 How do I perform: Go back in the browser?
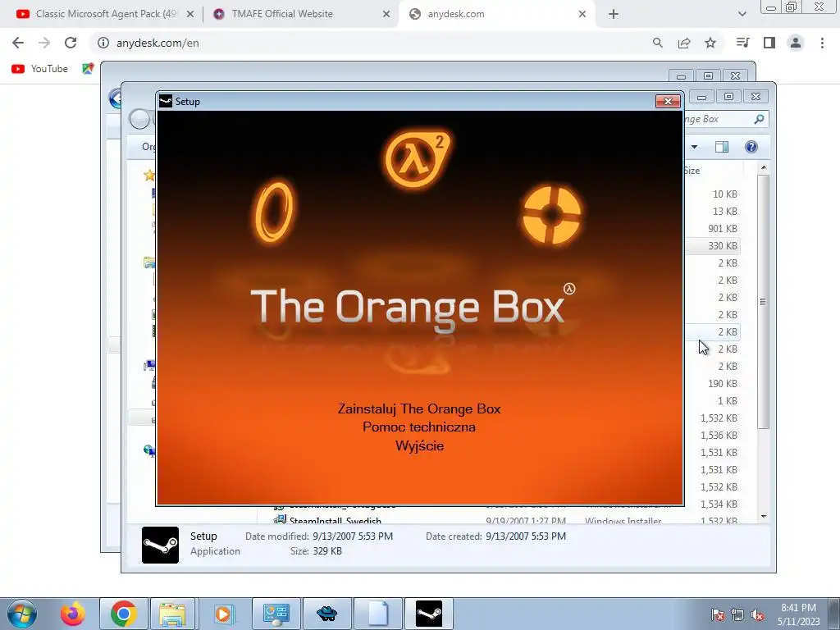[x=18, y=43]
